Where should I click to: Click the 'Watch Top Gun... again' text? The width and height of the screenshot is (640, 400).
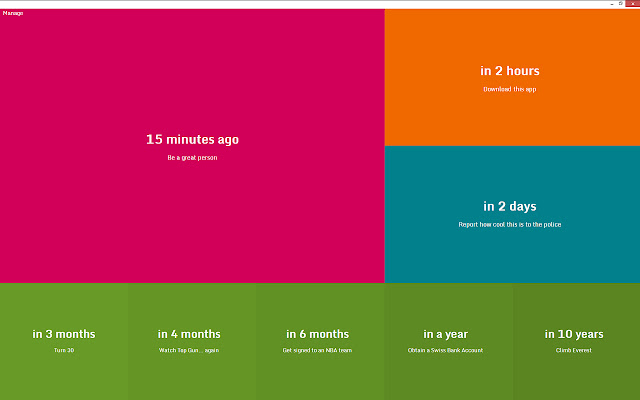pyautogui.click(x=189, y=351)
